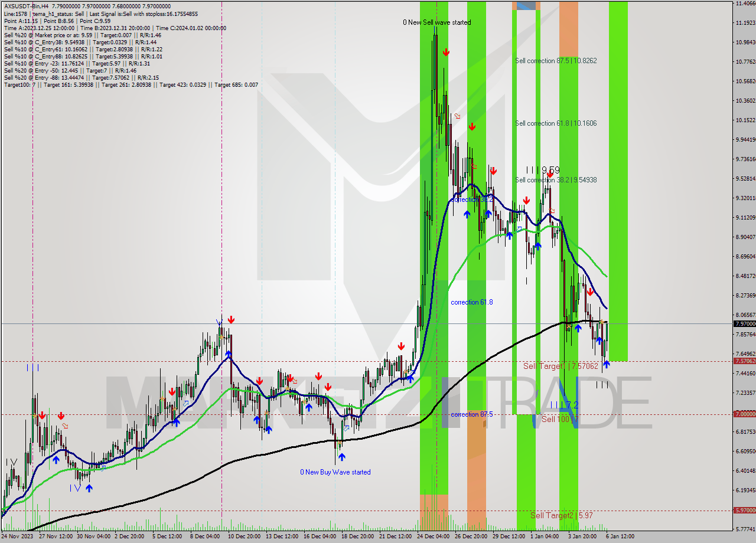756x543 pixels.
Task: Click the 11.19 price axis label
Action: click(x=745, y=23)
